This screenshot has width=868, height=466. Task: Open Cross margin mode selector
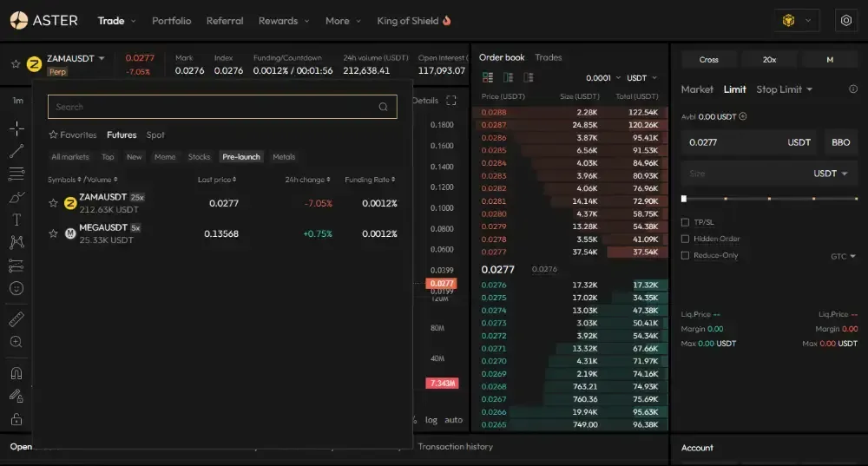click(708, 59)
